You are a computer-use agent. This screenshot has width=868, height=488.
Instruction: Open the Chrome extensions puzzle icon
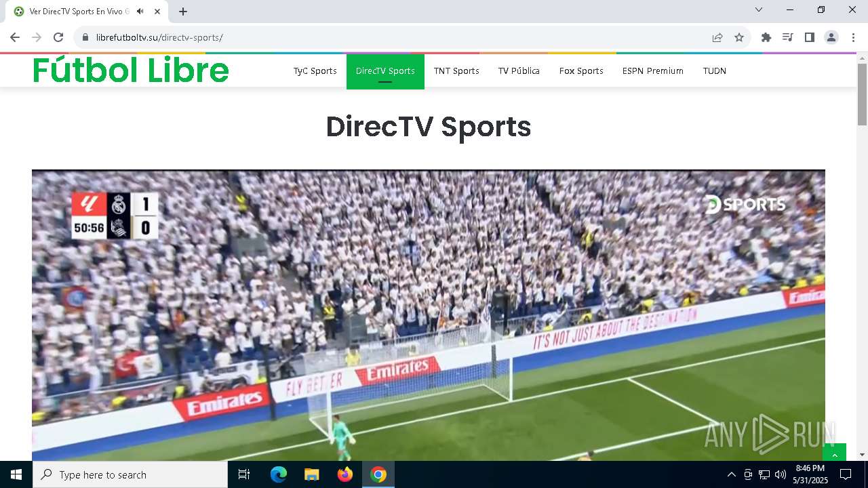pyautogui.click(x=766, y=37)
